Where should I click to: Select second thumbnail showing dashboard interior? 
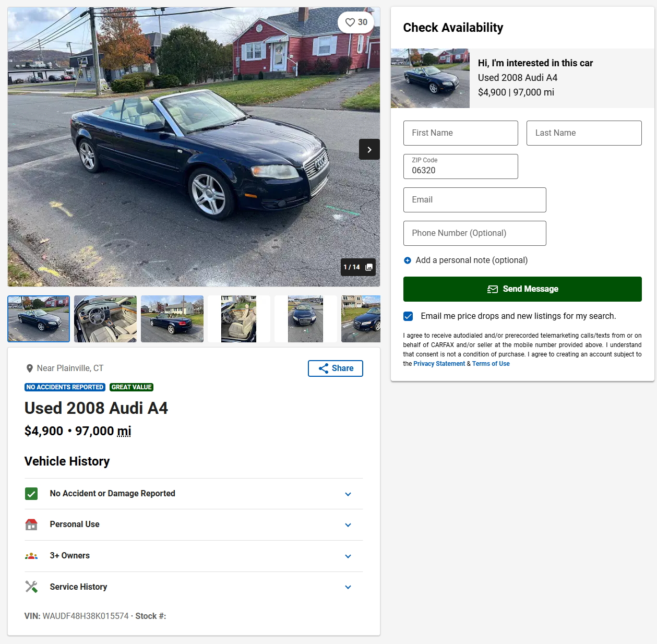click(105, 319)
